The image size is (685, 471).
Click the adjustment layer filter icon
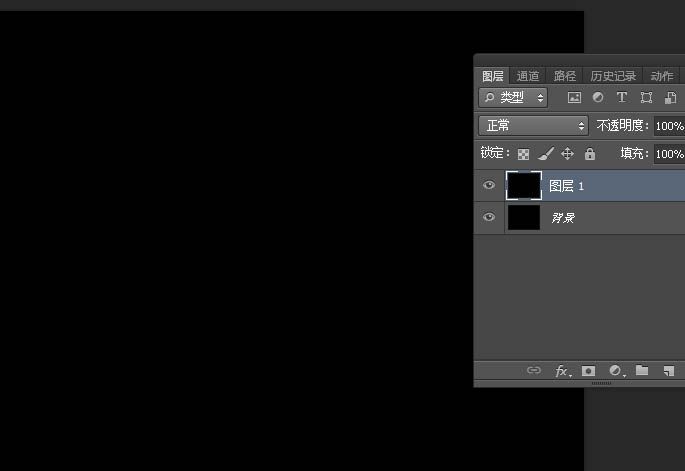coord(598,98)
